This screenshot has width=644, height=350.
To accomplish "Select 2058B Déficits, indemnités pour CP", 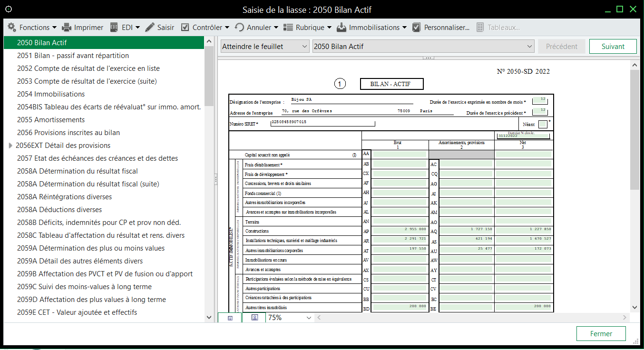I will tap(104, 223).
